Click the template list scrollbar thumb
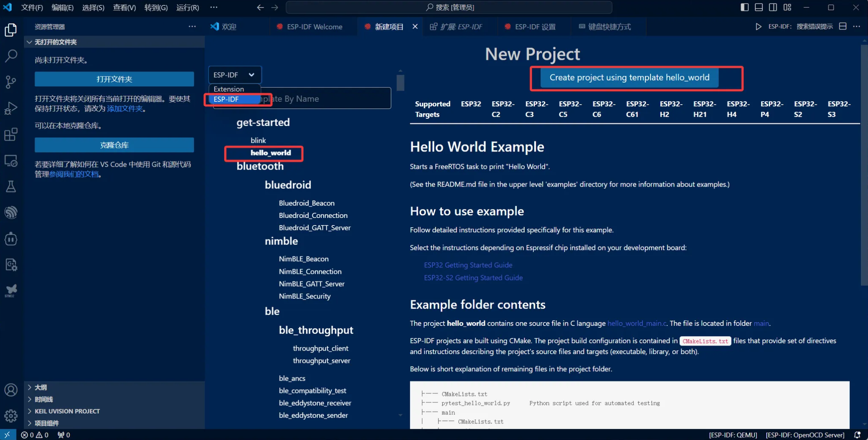Viewport: 868px width, 440px height. point(400,82)
